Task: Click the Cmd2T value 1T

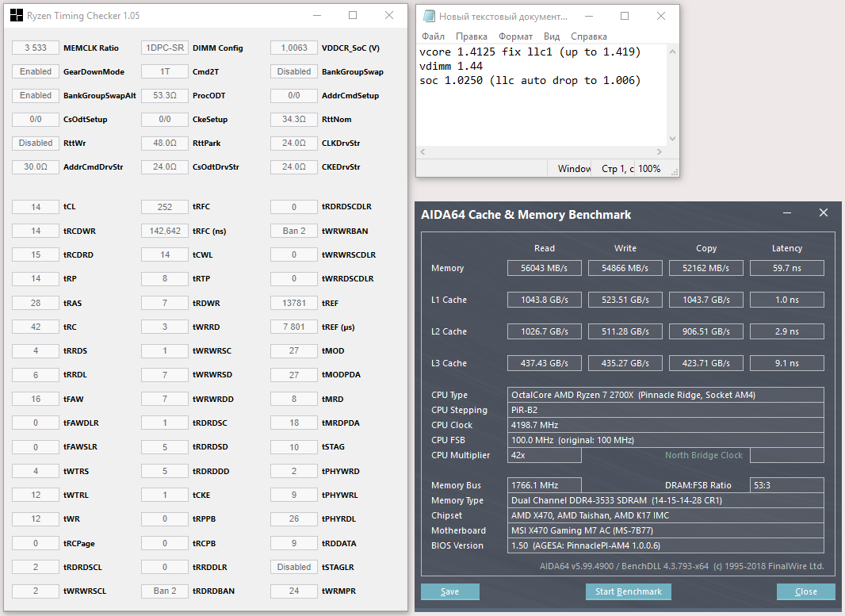Action: pyautogui.click(x=165, y=71)
